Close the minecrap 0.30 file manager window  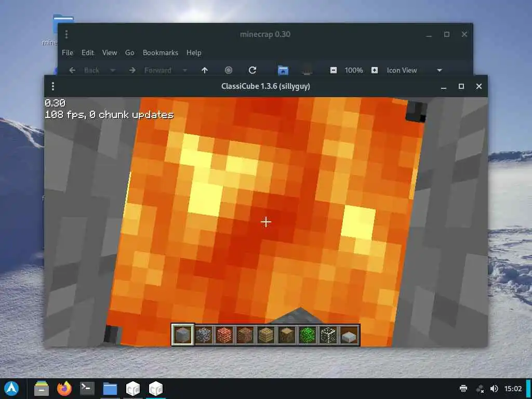(x=464, y=34)
